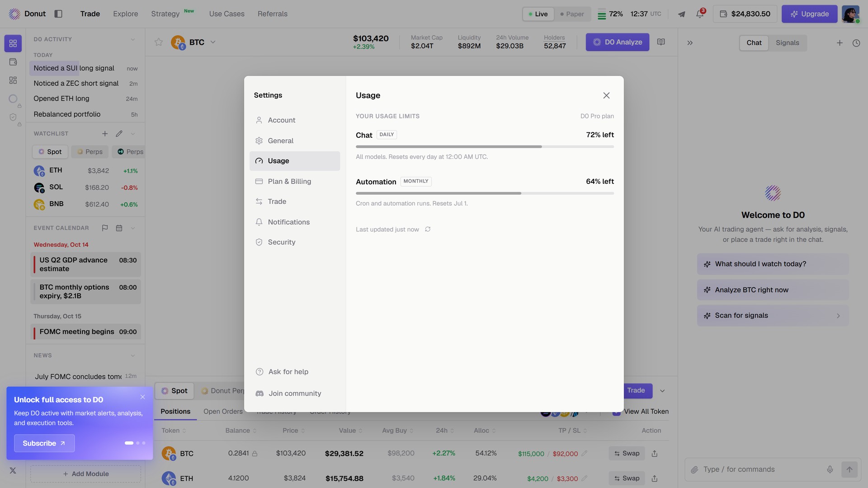Switch to Paper trading mode
This screenshot has height=488, width=868.
572,14
